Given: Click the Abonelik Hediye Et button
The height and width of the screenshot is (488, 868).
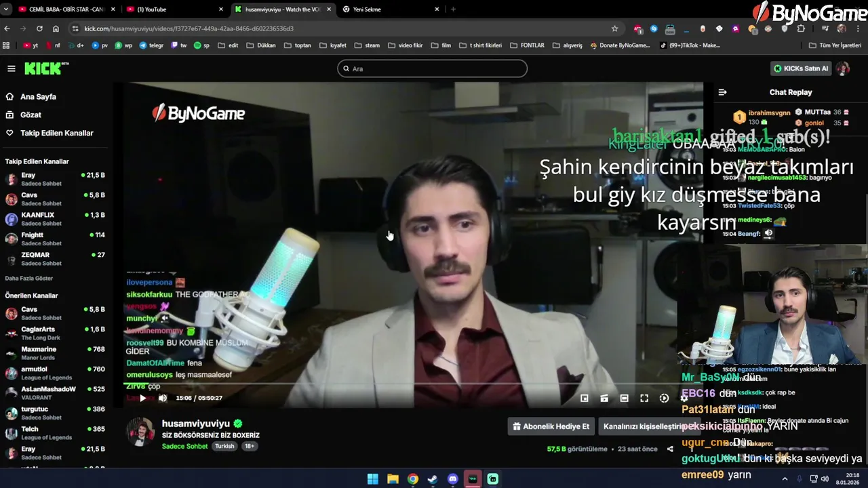Looking at the screenshot, I should [x=551, y=426].
